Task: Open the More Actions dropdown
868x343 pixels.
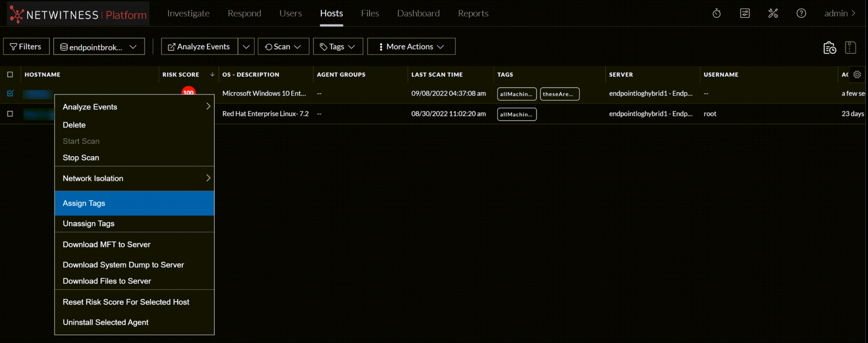Action: (x=411, y=47)
